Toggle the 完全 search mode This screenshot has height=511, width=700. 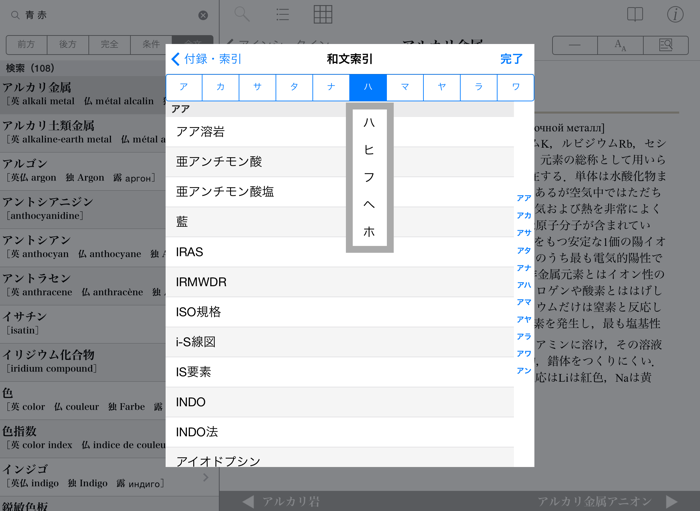(x=109, y=45)
